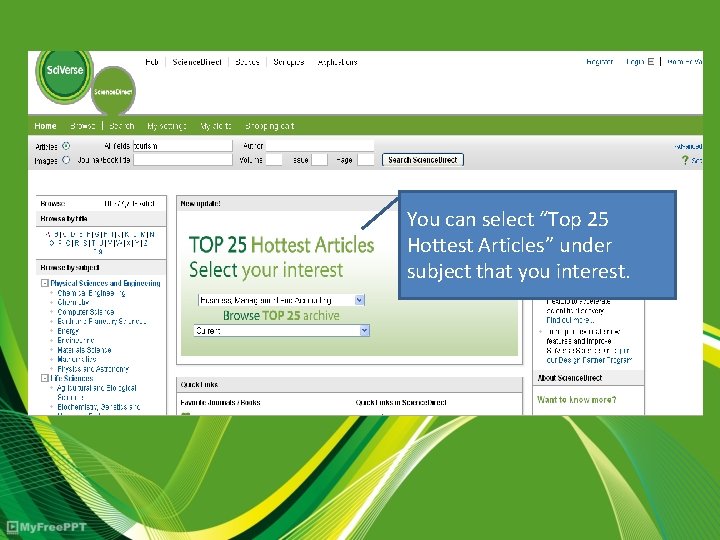The width and height of the screenshot is (720, 540).
Task: Collapse Physical Sciences and Engineering tree
Action: [45, 283]
